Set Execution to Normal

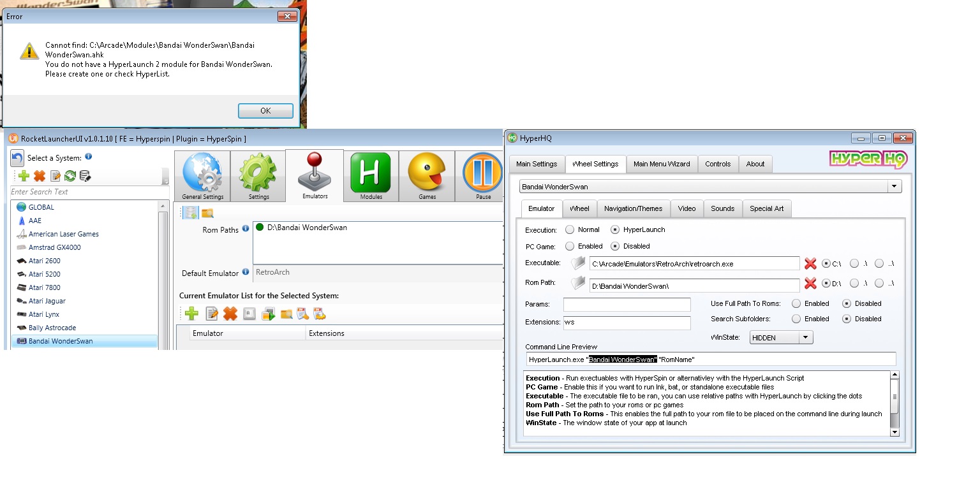[x=570, y=229]
